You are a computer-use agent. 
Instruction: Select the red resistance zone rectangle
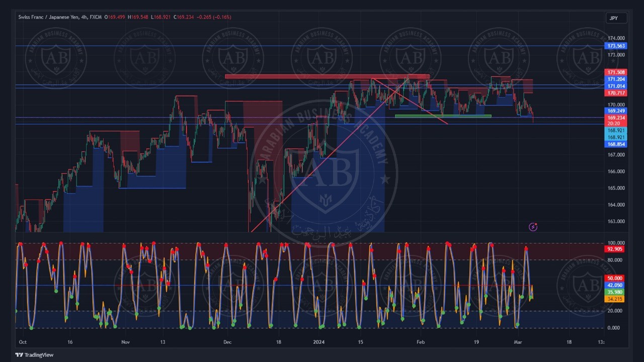327,76
